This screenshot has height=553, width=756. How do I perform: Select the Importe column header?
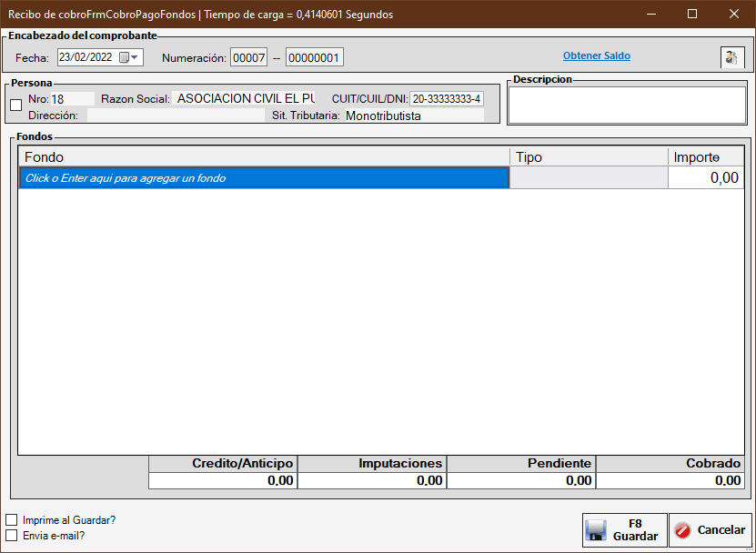point(705,157)
